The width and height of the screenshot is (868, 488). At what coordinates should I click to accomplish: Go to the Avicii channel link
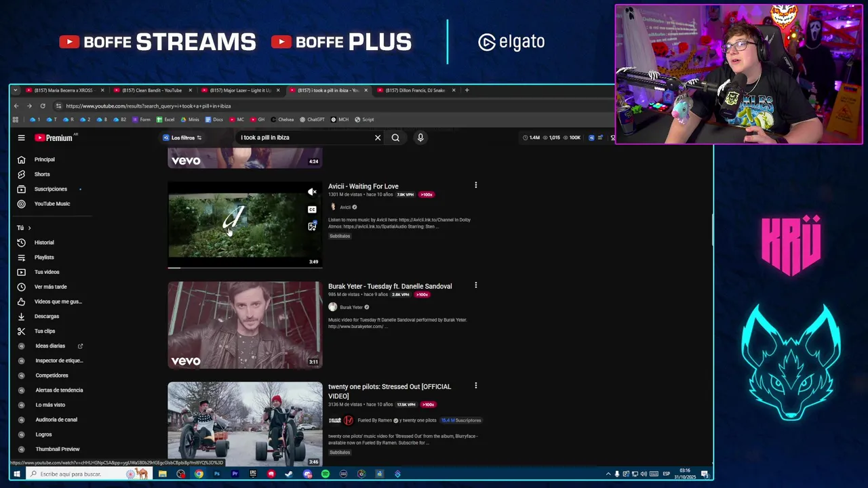pos(345,207)
